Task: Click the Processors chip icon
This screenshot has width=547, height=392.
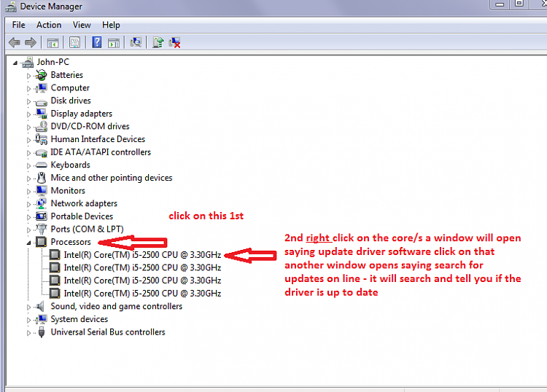Action: (x=41, y=242)
